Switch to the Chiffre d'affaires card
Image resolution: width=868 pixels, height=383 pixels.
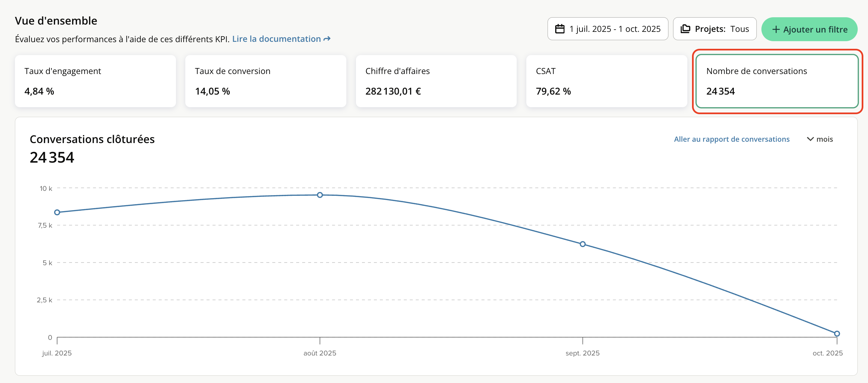tap(436, 81)
